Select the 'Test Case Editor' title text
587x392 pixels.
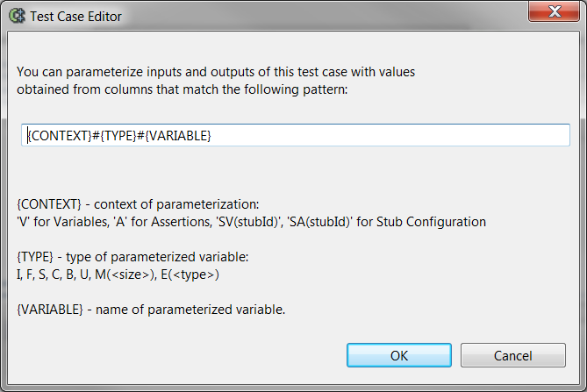coord(76,17)
